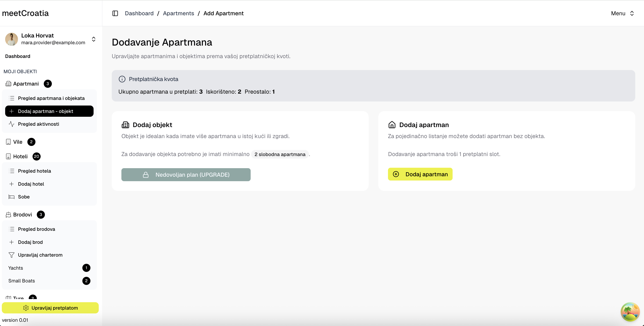Click the activity pulse icon for Pregled aktivnosti
Screen dimensions: 644x326
[11, 124]
